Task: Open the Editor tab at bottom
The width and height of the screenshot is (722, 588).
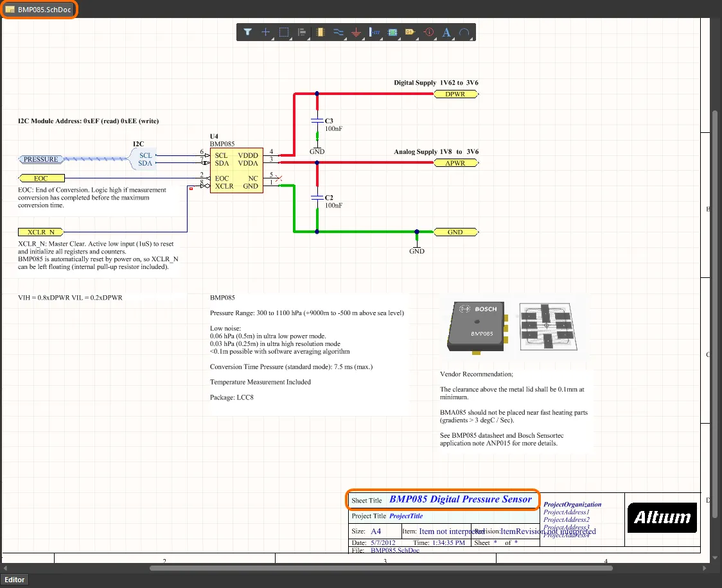Action: click(15, 580)
